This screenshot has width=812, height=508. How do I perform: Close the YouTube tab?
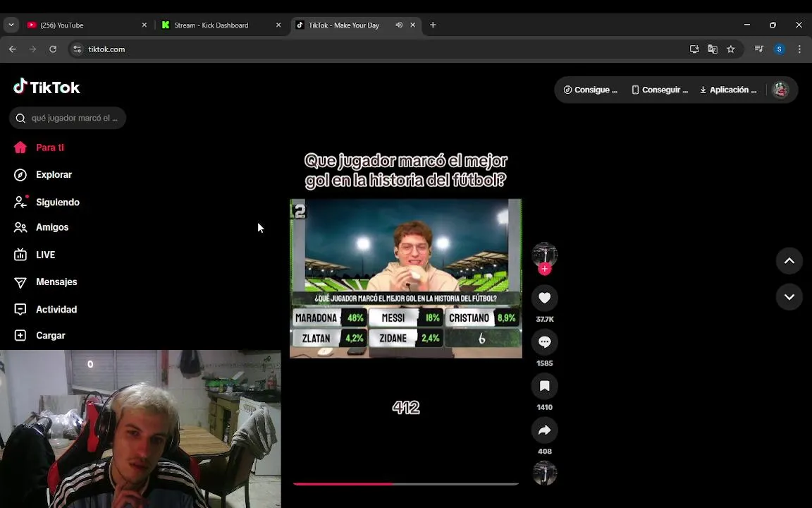click(144, 25)
